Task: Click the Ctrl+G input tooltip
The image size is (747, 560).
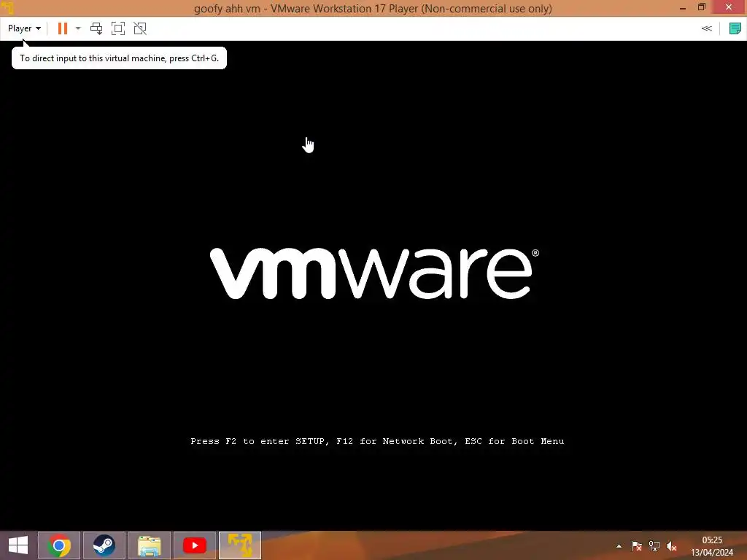Action: click(x=119, y=58)
